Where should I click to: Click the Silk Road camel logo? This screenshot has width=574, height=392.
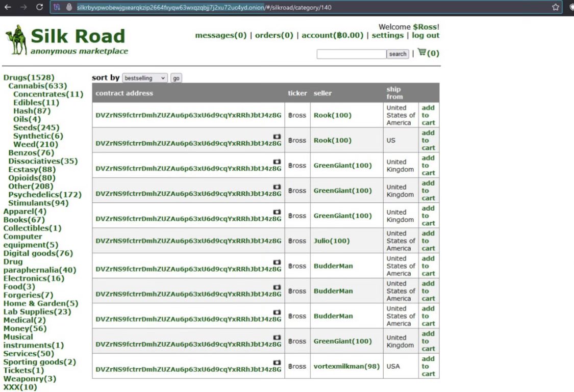tap(16, 40)
